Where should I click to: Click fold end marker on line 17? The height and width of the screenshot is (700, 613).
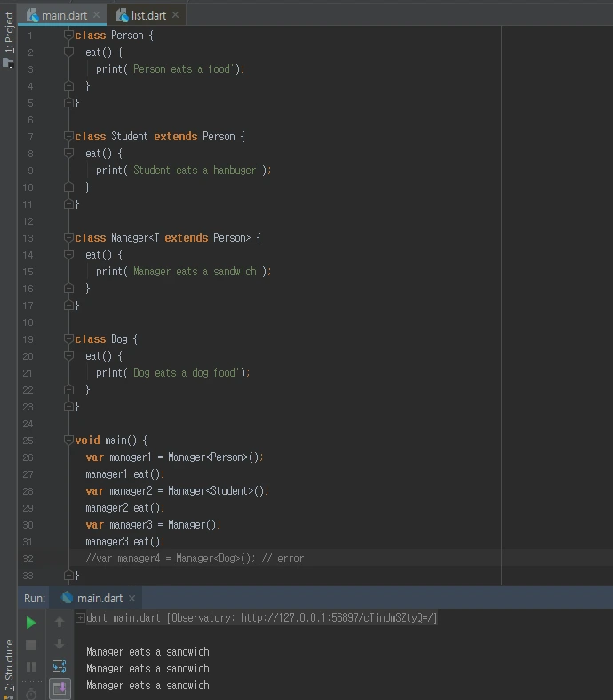(68, 306)
